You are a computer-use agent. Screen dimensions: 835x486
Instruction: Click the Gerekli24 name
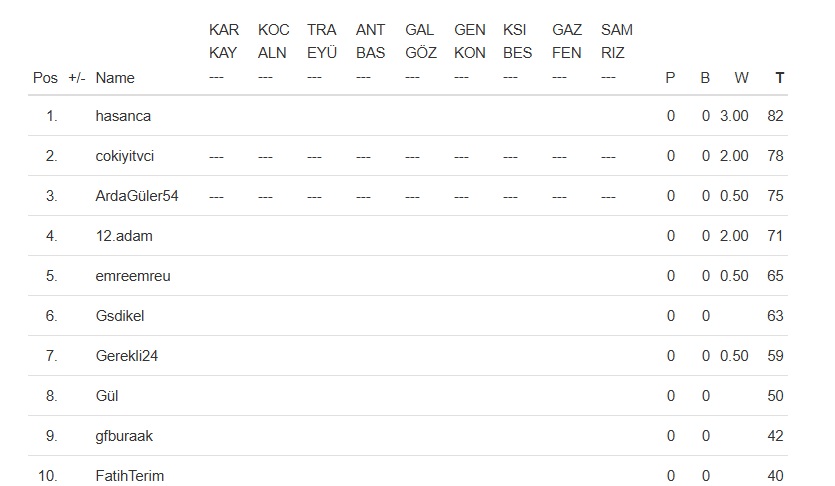click(127, 356)
